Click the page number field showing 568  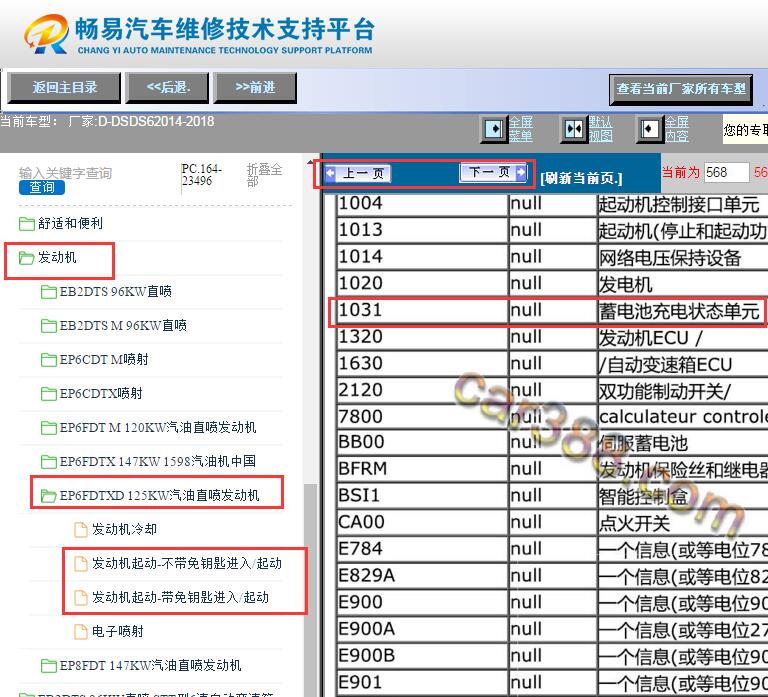(x=726, y=172)
